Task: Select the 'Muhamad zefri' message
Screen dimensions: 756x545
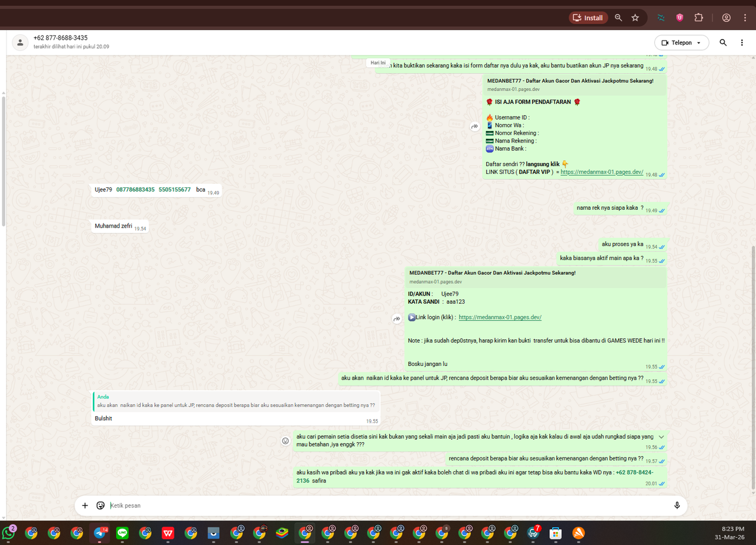Action: [x=113, y=226]
